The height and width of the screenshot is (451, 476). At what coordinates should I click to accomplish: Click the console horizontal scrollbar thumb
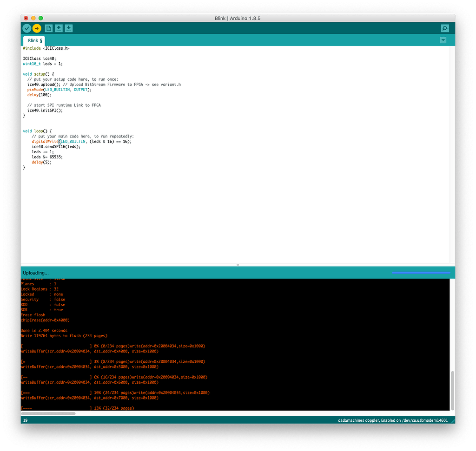tap(48, 413)
